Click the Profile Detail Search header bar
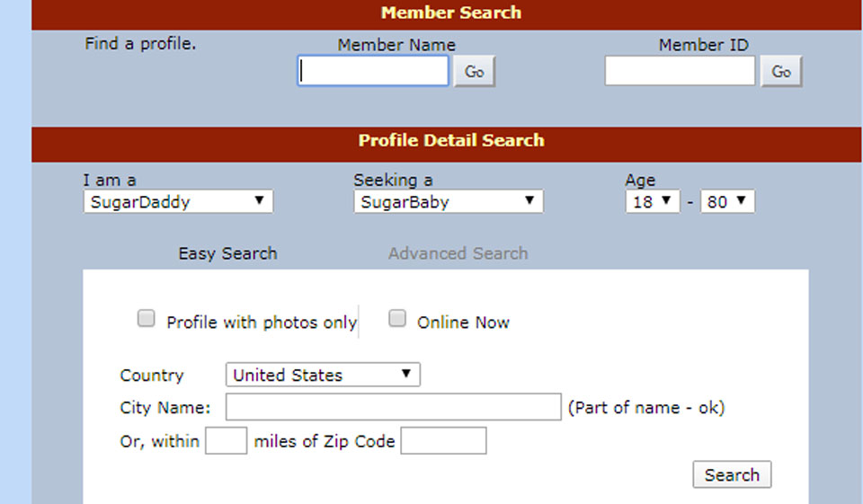 coord(450,141)
